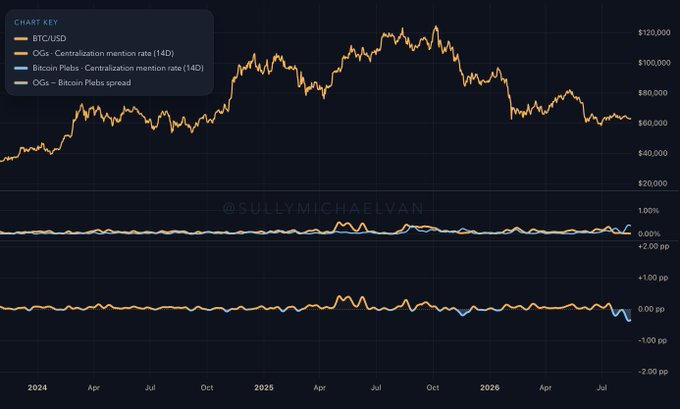Screen dimensions: 680x409
Task: Click the $80,000 price axis label
Action: click(x=653, y=93)
